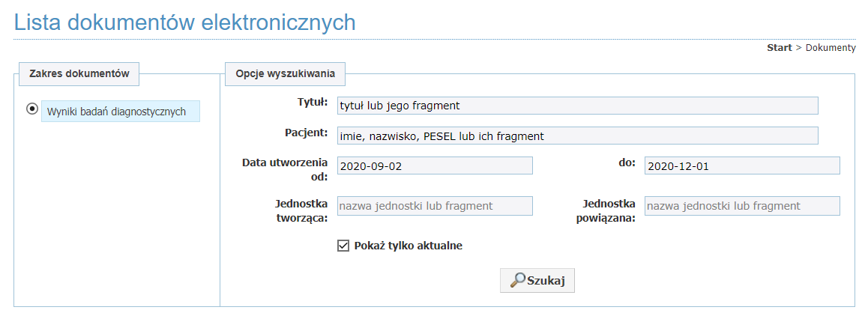Click Dokumenty in the breadcrumb trail
Image resolution: width=868 pixels, height=322 pixels.
(x=831, y=48)
